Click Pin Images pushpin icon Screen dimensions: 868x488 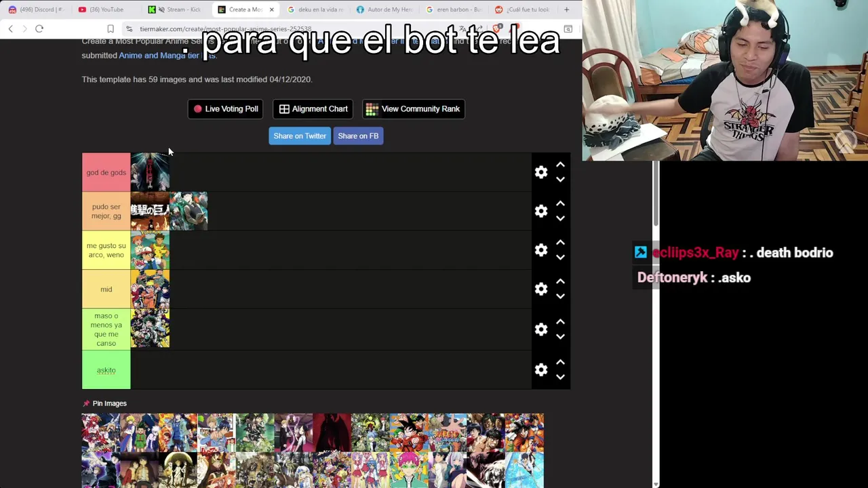point(86,403)
